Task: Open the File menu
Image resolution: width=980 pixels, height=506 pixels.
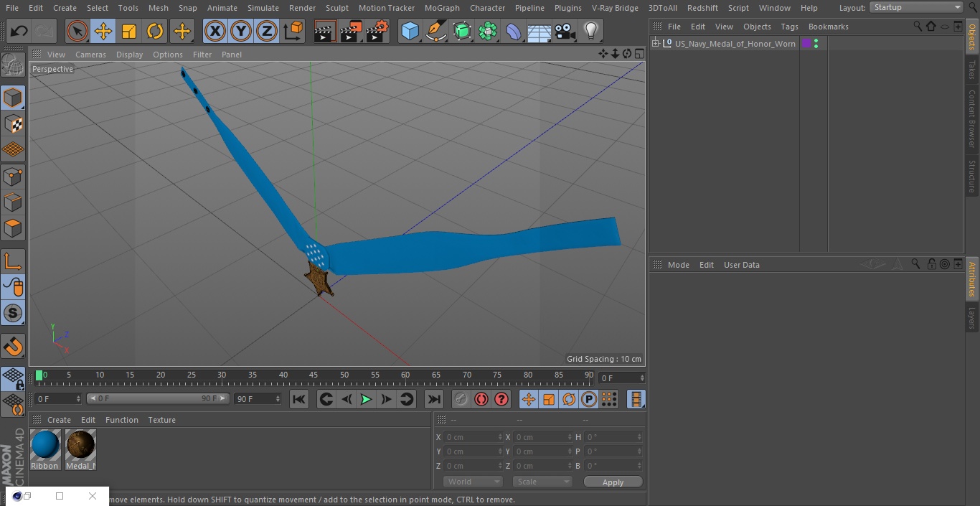Action: tap(12, 8)
